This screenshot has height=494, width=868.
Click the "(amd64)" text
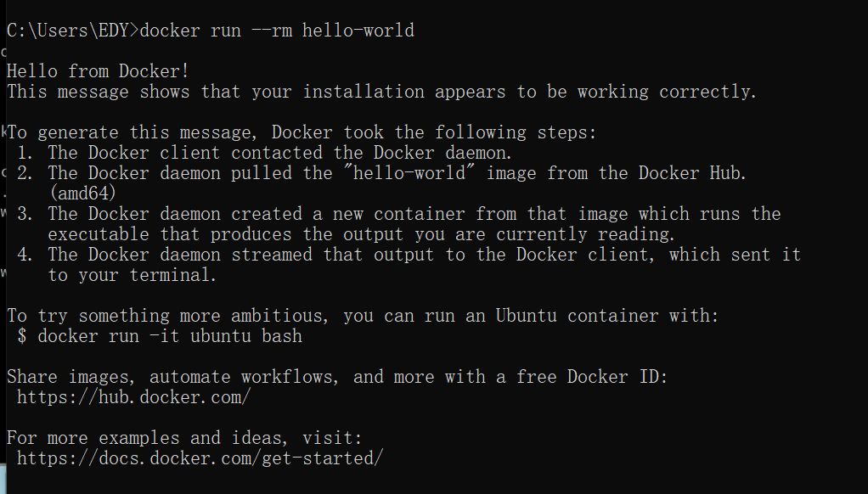click(82, 194)
